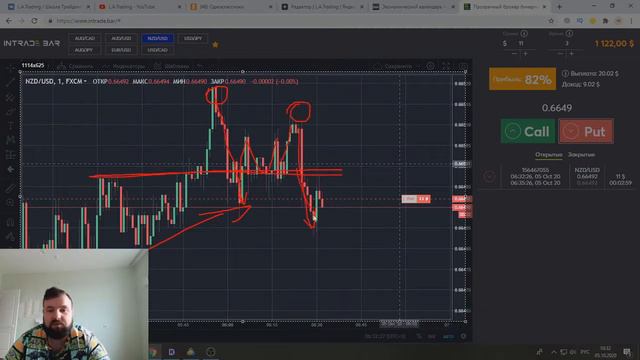640x360 pixels.
Task: Select the NZD/USD currency pair
Action: point(158,38)
